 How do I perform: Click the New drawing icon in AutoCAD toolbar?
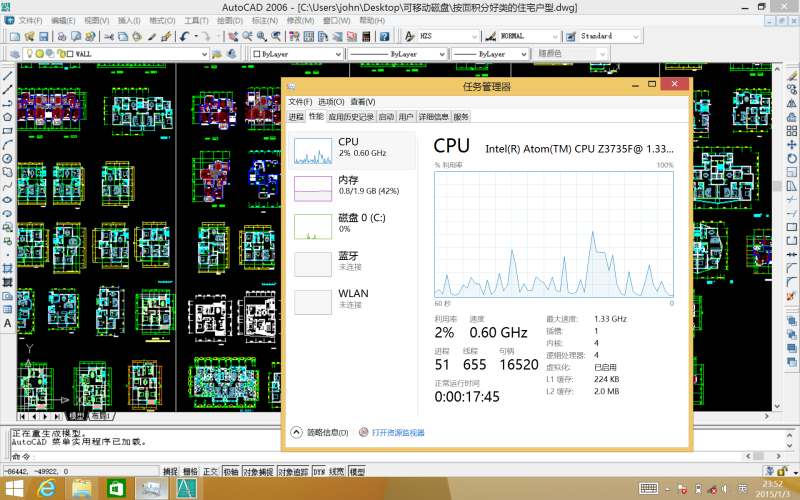tap(15, 36)
